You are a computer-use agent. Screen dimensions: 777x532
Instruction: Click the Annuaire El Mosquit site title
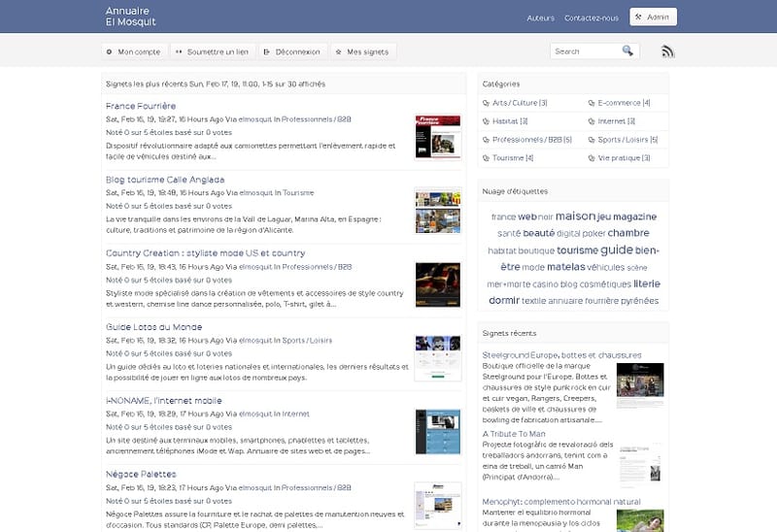(x=130, y=17)
